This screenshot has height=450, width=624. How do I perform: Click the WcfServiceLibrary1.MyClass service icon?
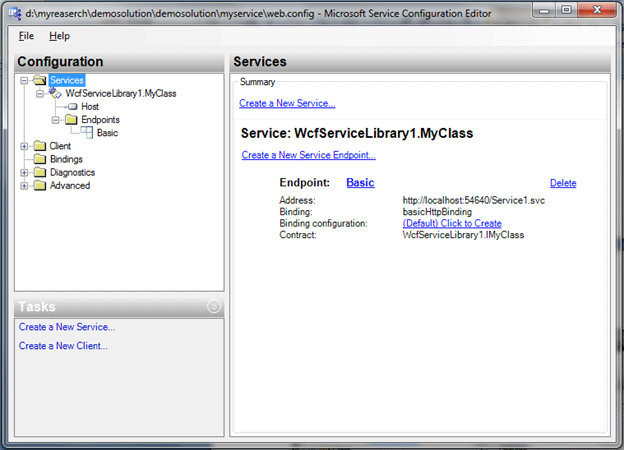pos(56,93)
